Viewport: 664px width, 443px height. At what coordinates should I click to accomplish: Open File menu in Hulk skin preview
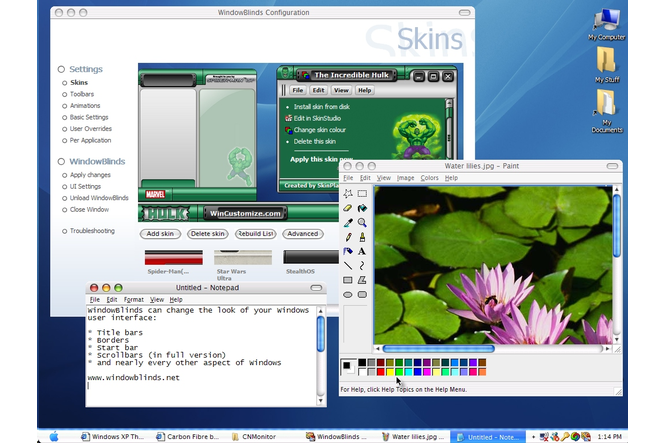(x=298, y=90)
